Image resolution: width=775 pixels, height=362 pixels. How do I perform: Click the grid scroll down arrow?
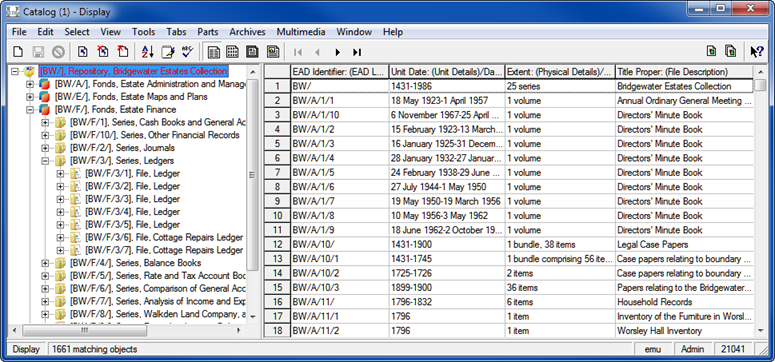coord(760,330)
